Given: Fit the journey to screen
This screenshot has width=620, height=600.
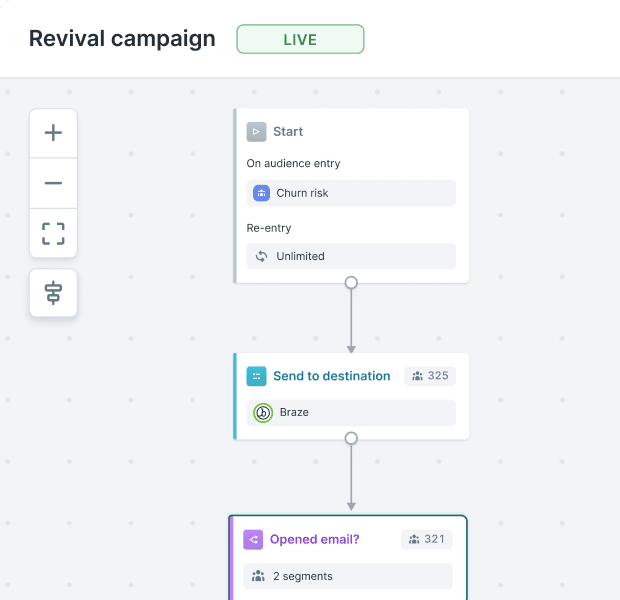Looking at the screenshot, I should point(53,234).
